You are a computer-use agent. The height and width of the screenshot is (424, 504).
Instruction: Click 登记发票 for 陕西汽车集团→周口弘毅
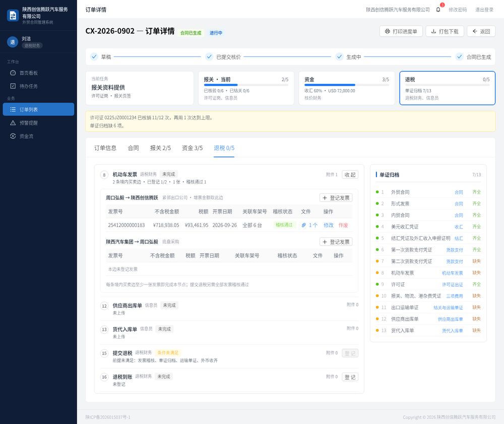pos(336,242)
